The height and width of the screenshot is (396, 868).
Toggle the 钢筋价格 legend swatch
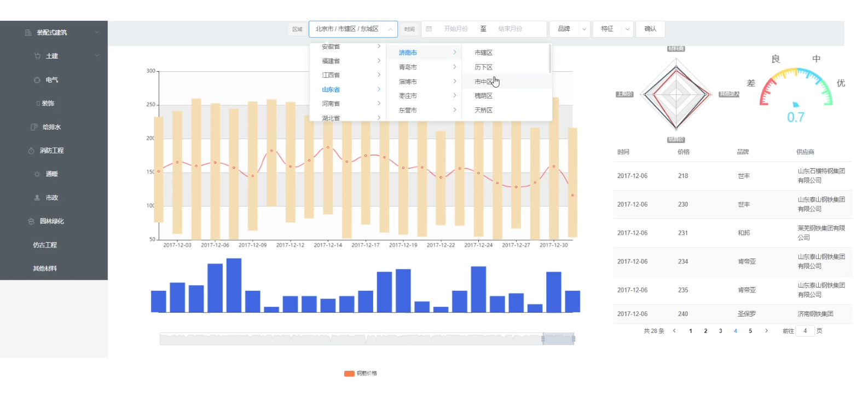[x=349, y=374]
